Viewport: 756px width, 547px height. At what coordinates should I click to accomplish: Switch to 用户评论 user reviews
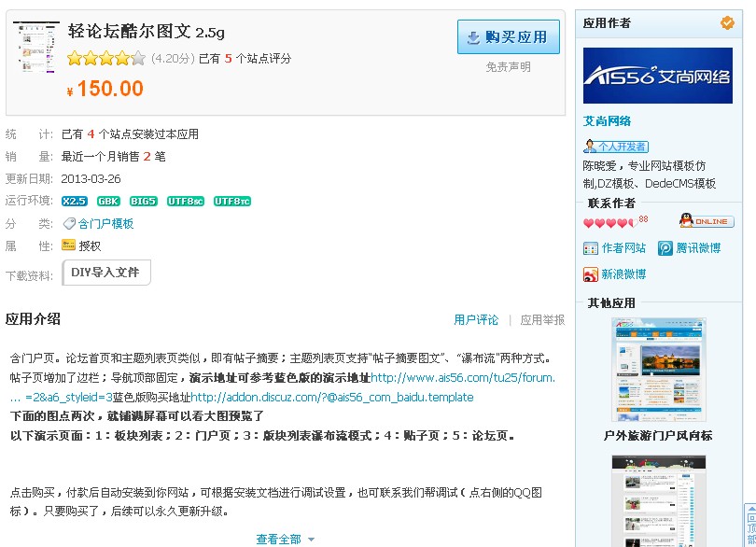tap(476, 320)
